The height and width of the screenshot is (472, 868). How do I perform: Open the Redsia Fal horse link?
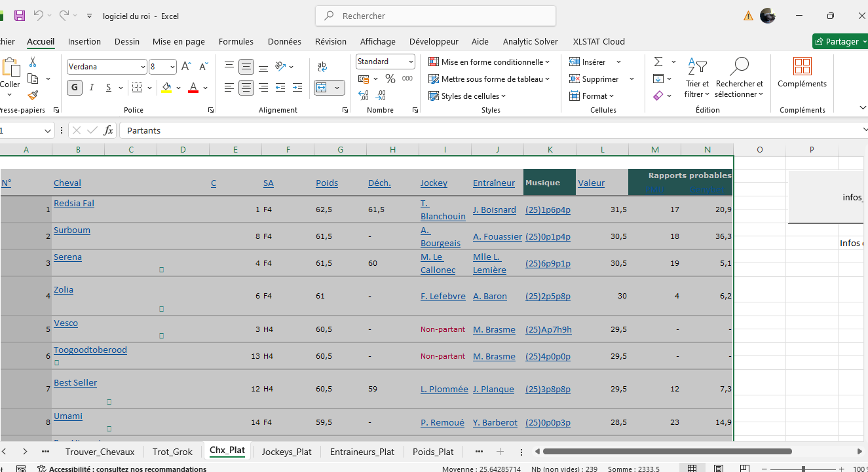(74, 203)
